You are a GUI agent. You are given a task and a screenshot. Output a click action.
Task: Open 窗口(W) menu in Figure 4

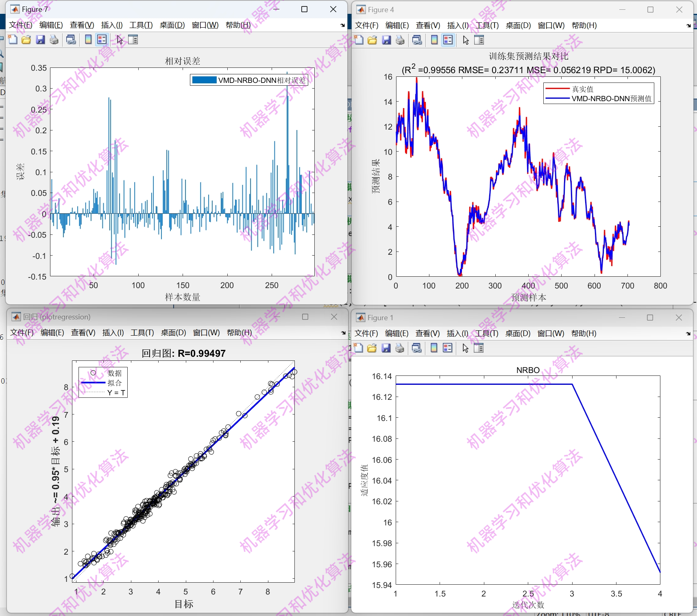(551, 26)
